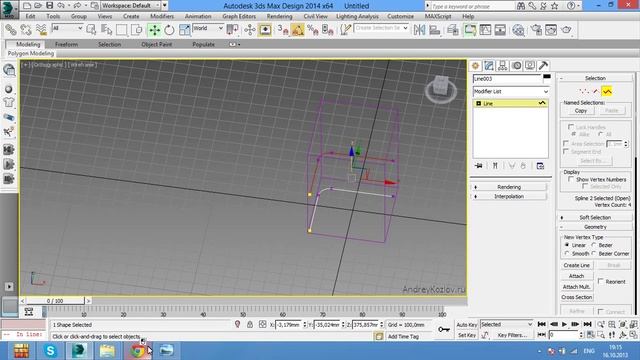Open the Create command panel tab
This screenshot has width=640, height=360.
(x=476, y=66)
